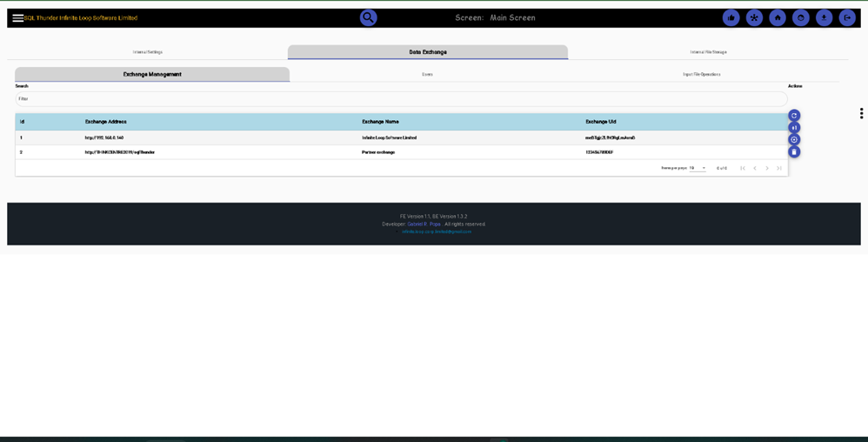868x442 pixels.
Task: Open the Users sub-tab
Action: pyautogui.click(x=427, y=74)
